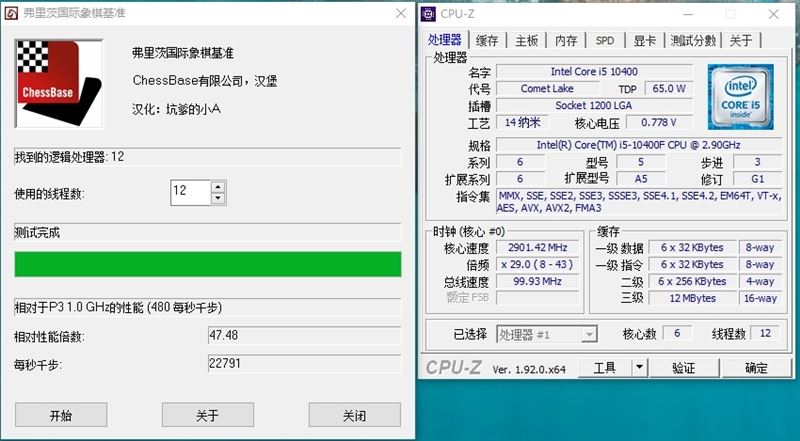Click the 验证 validate button

(684, 368)
